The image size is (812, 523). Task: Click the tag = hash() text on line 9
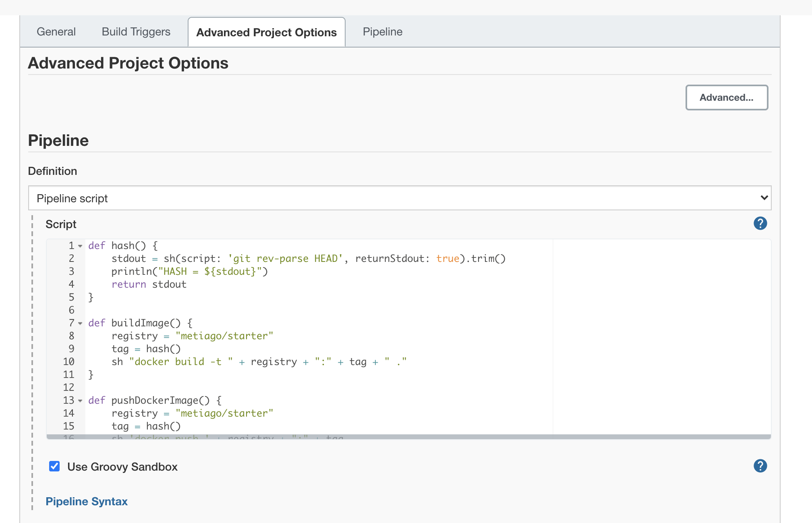click(146, 349)
